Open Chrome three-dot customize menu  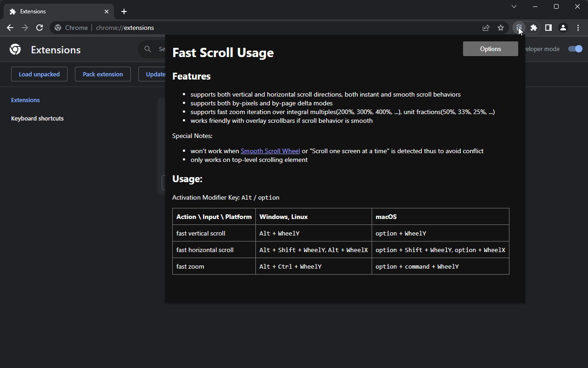(x=578, y=28)
